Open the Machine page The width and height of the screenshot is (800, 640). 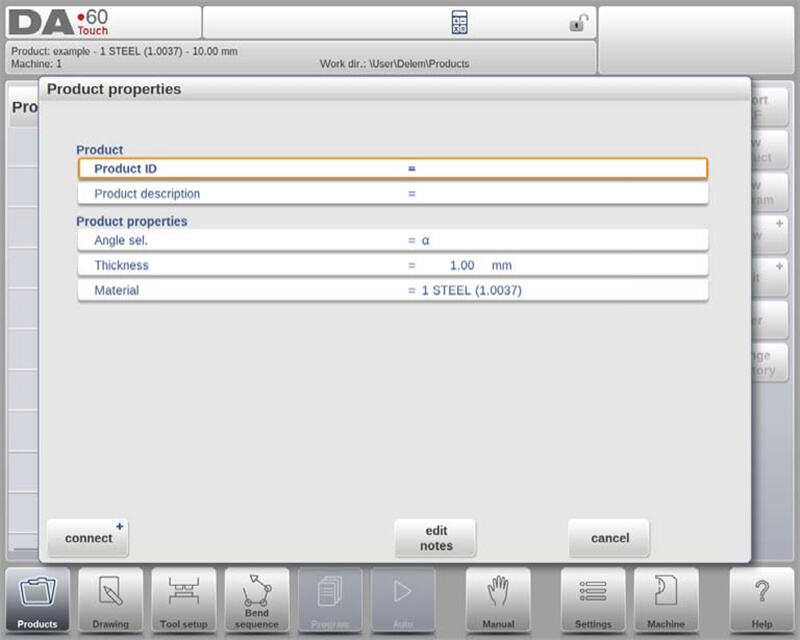pos(666,600)
